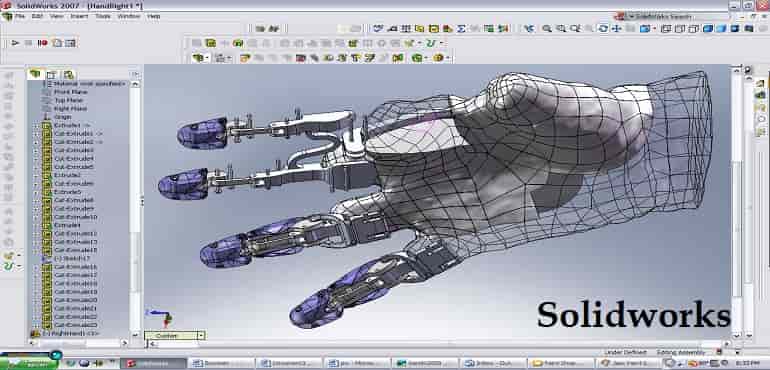
Task: Select the Rotate View tool
Action: tap(603, 28)
